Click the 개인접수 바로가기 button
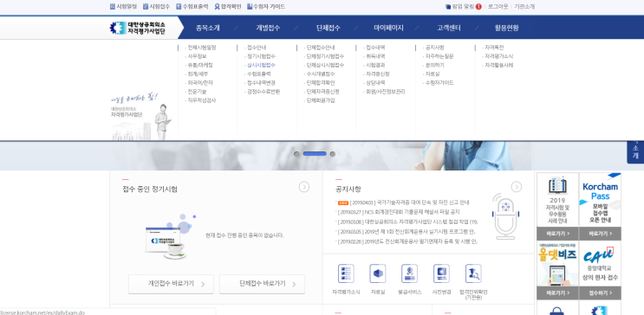 (x=171, y=284)
